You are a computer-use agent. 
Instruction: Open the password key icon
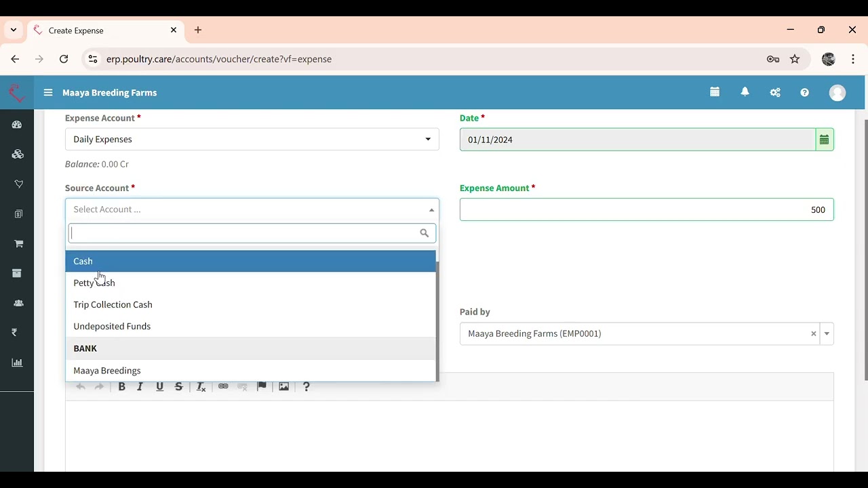tap(773, 59)
